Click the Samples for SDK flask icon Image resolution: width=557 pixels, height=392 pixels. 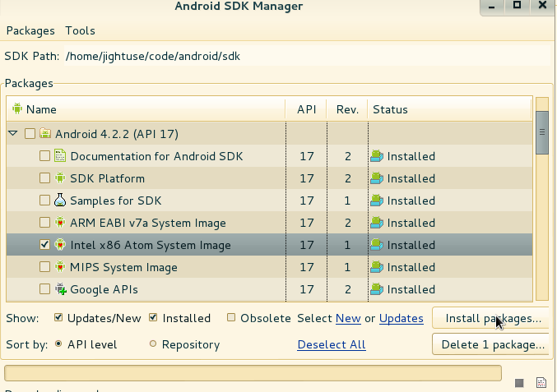click(60, 200)
